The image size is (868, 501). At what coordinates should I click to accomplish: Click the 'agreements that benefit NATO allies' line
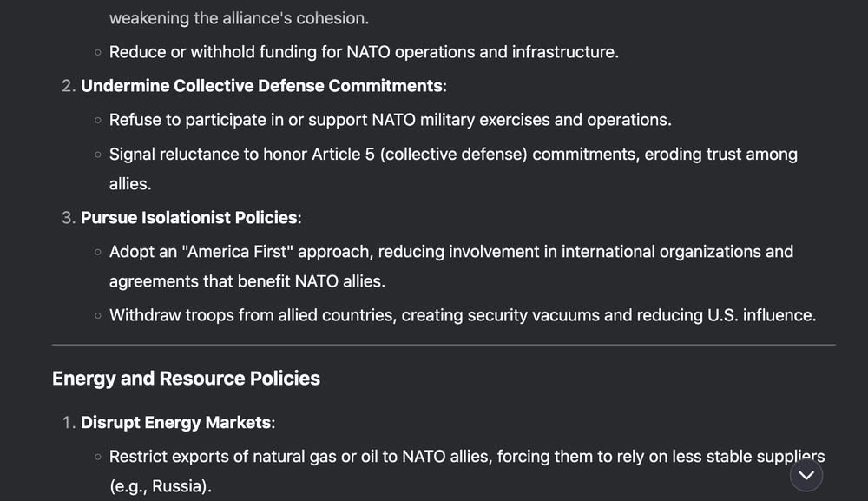tap(247, 281)
